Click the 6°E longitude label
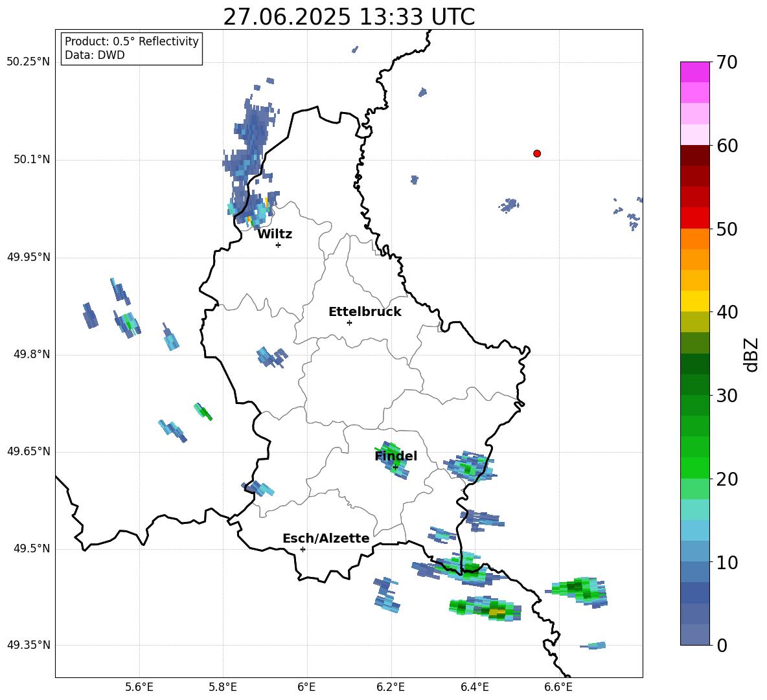767x700 pixels. [x=306, y=687]
